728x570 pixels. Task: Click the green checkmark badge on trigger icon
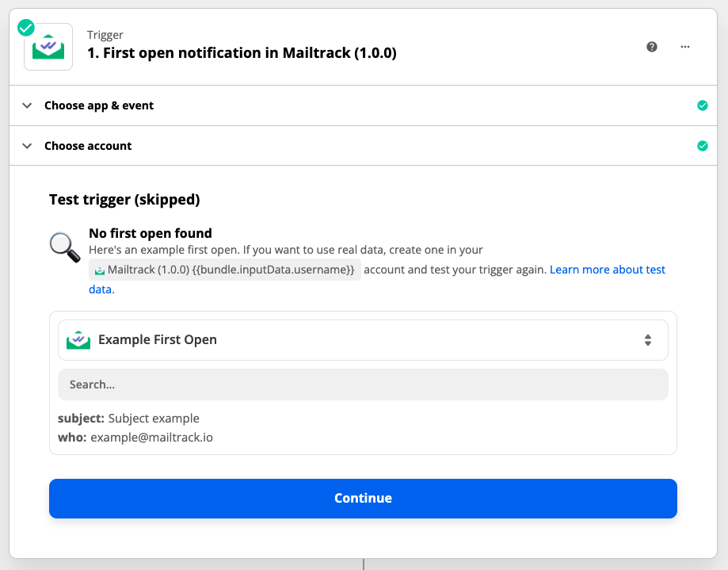(x=26, y=28)
